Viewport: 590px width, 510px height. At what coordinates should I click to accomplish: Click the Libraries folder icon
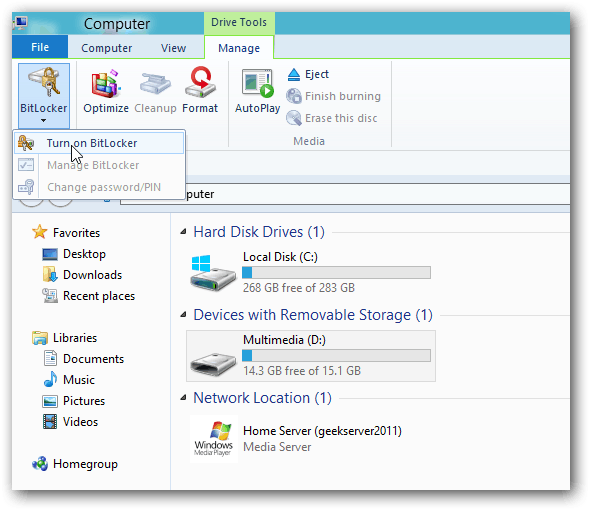tap(40, 338)
